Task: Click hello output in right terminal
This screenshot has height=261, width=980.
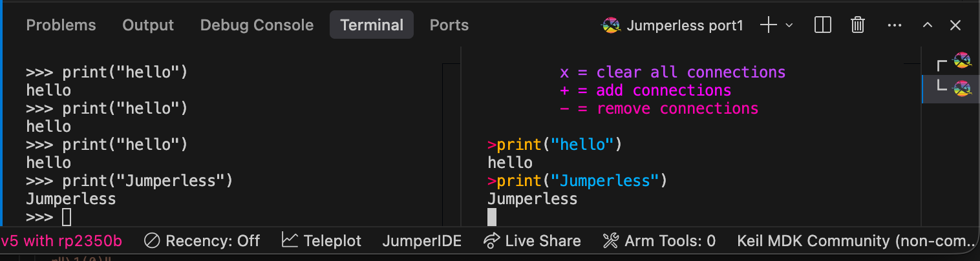Action: pyautogui.click(x=510, y=162)
